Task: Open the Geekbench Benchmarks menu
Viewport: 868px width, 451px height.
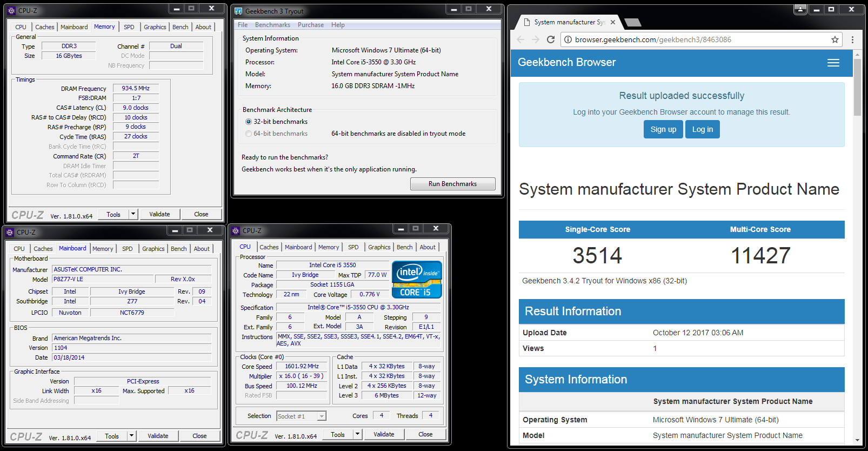Action: (272, 25)
